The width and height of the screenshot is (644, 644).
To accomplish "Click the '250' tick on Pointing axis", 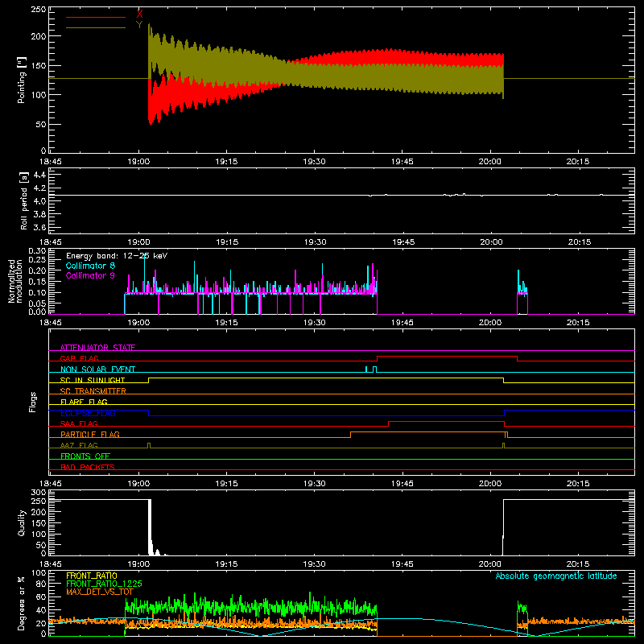I will [39, 10].
